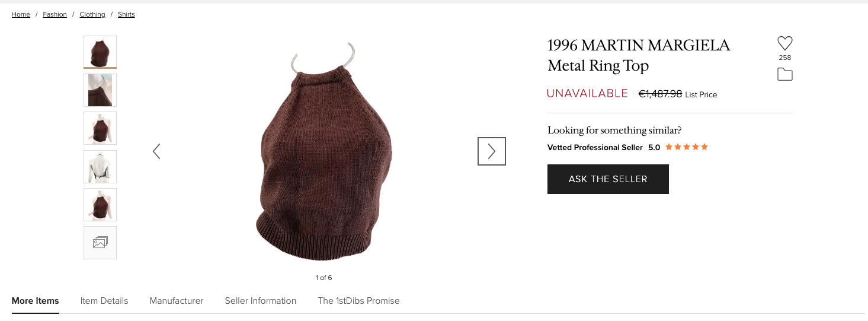Navigate to Clothing breadcrumb
The width and height of the screenshot is (868, 321).
point(92,14)
